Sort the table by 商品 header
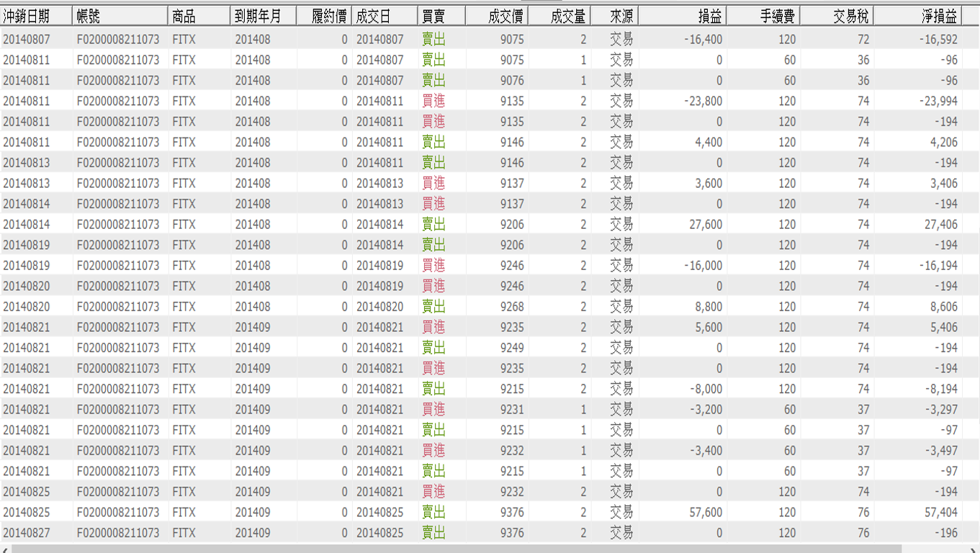 (199, 16)
